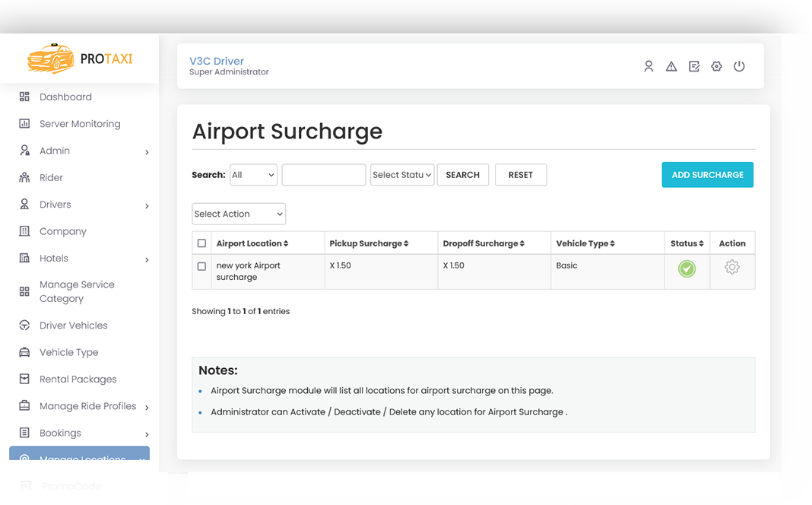Click the V3C Driver profile link
The image size is (812, 505).
217,61
